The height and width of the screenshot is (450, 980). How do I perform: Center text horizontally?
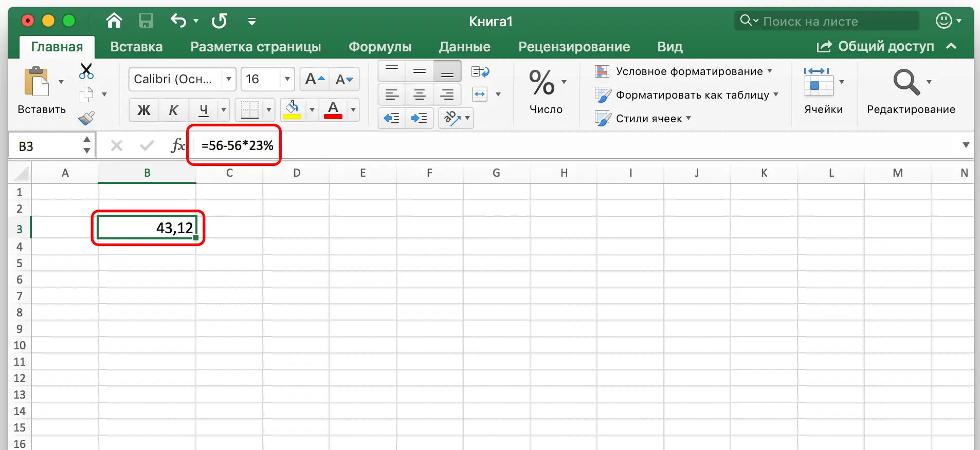[420, 95]
